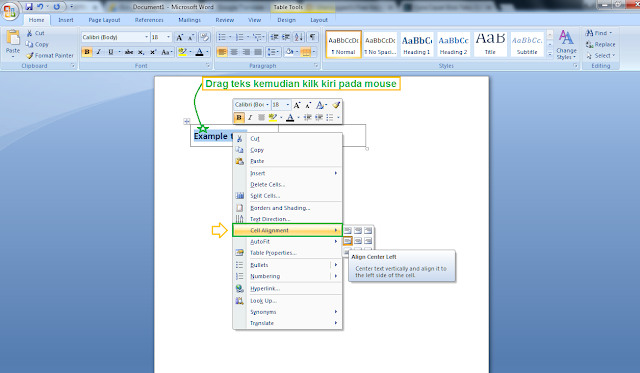Toggle Bold on the mini toolbar
This screenshot has width=640, height=373.
pyautogui.click(x=239, y=118)
